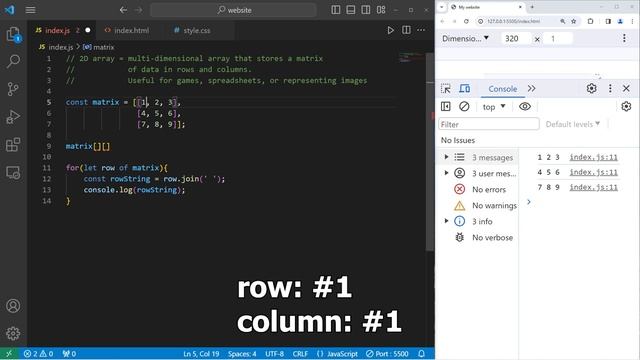
Task: Select the Console tab in DevTools
Action: [x=502, y=89]
